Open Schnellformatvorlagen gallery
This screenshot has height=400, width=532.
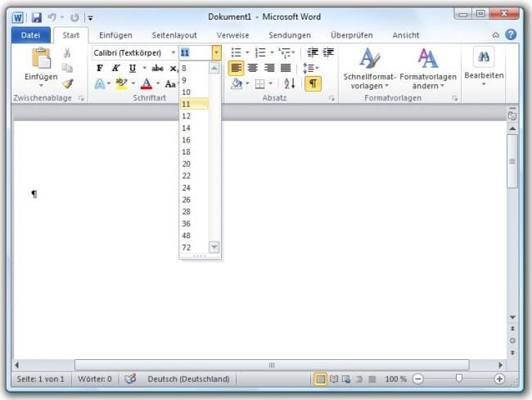369,69
